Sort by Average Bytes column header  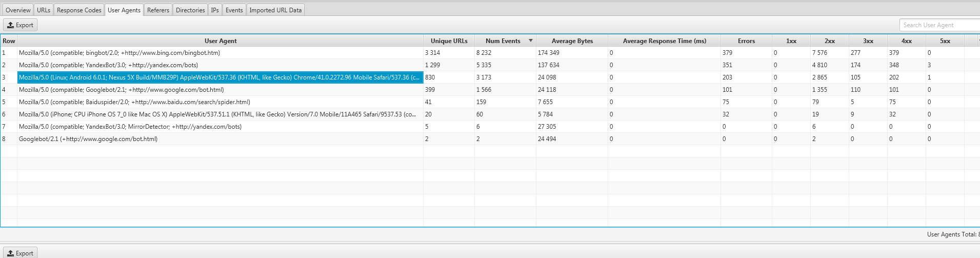[572, 41]
